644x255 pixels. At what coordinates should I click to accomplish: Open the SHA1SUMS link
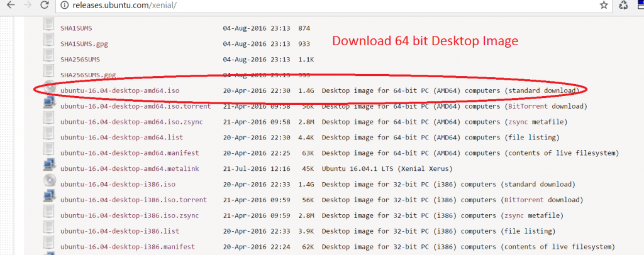(76, 28)
